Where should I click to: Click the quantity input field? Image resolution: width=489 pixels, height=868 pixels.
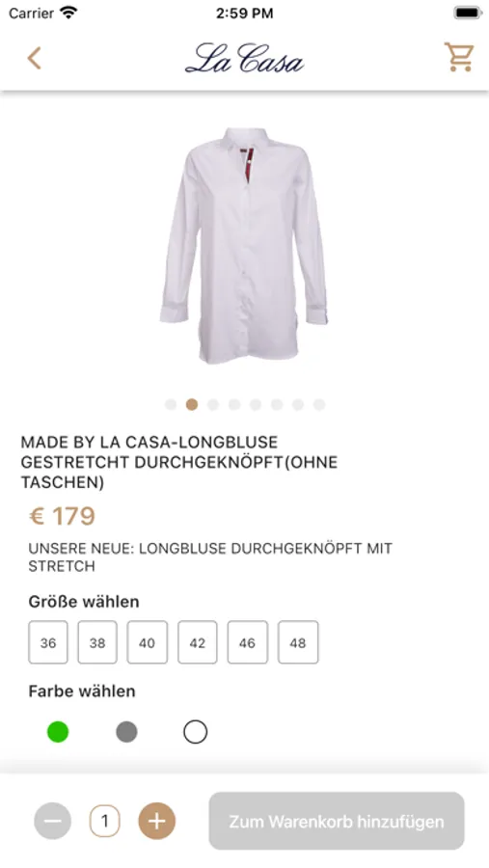(105, 821)
